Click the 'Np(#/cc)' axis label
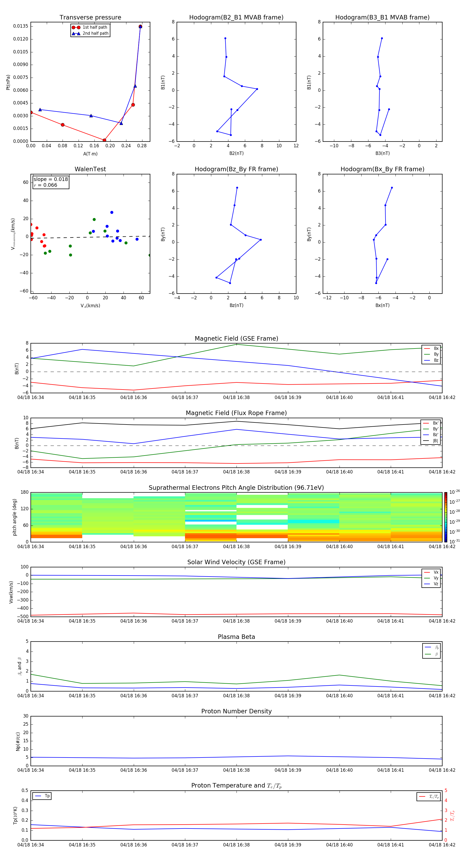This screenshot has height=868, width=473. [18, 741]
